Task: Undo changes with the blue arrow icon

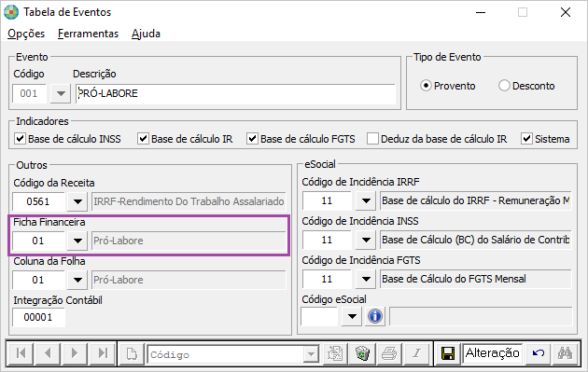Action: 539,353
